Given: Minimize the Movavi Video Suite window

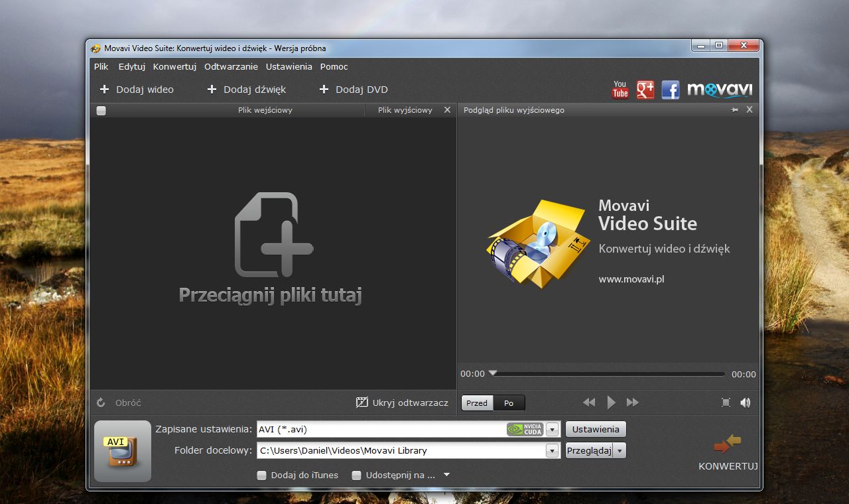Looking at the screenshot, I should 700,45.
